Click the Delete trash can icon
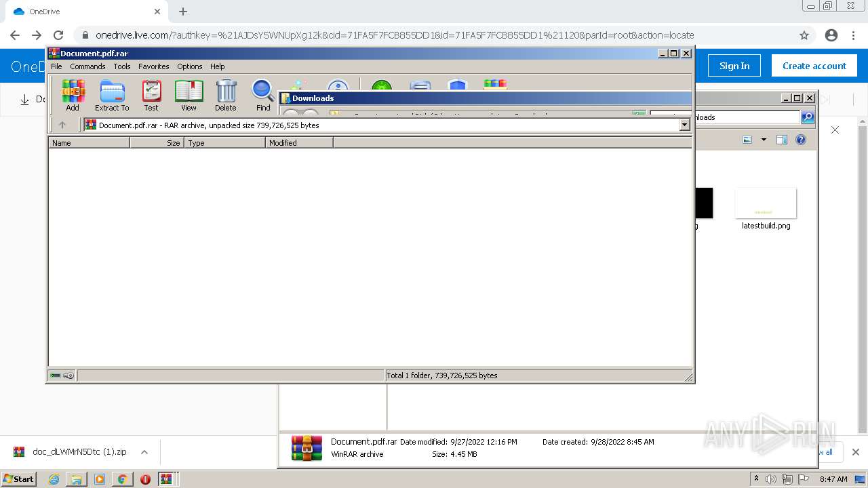This screenshot has width=868, height=488. click(226, 96)
